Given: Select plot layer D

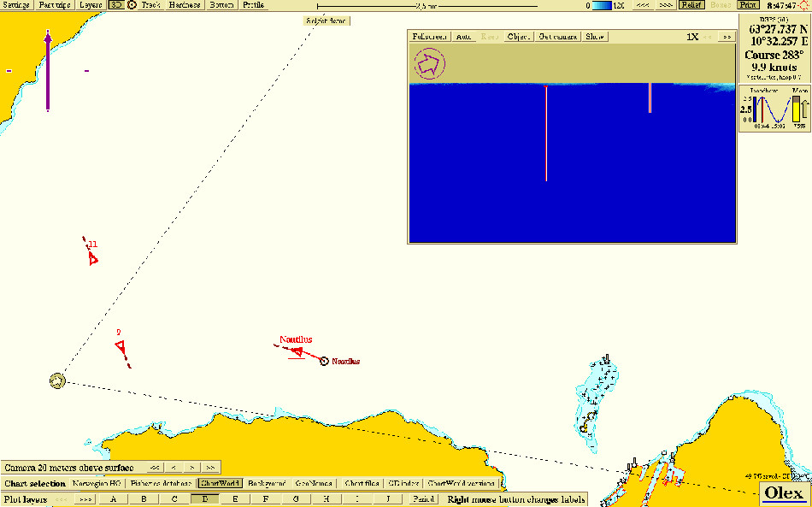Looking at the screenshot, I should 205,500.
